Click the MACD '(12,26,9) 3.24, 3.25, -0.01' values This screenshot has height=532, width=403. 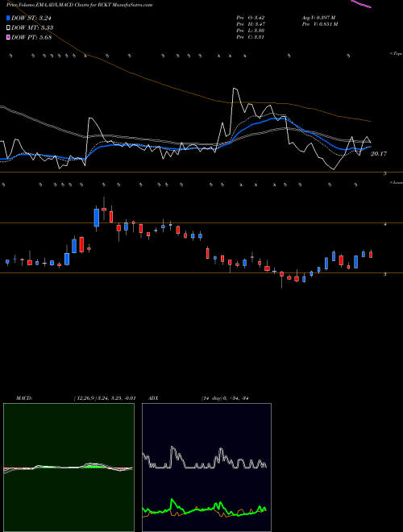tap(105, 398)
